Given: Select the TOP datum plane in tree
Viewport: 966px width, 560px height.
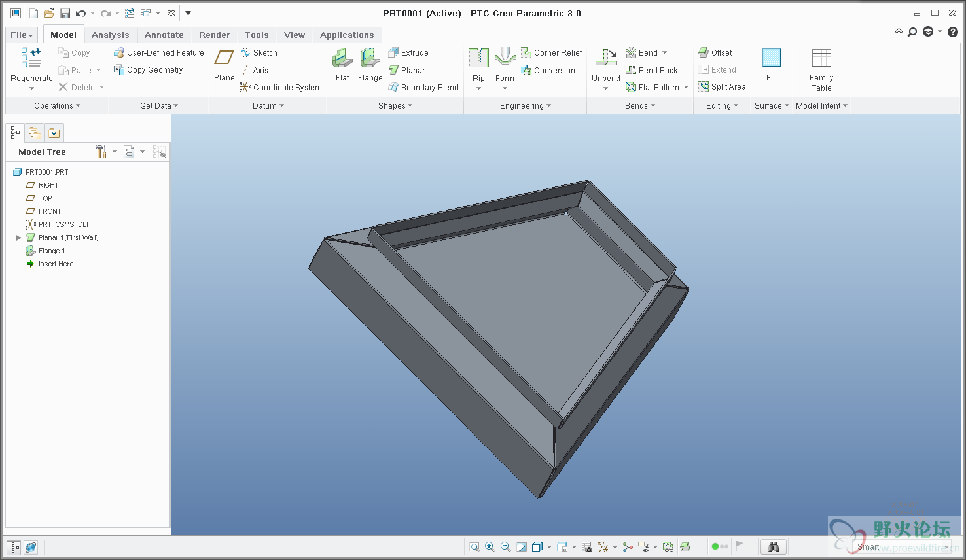Looking at the screenshot, I should pyautogui.click(x=39, y=198).
